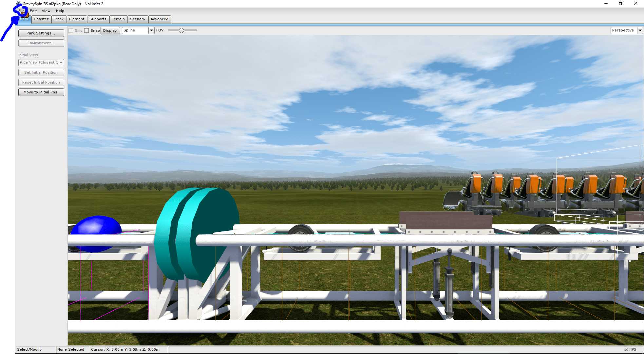
Task: Switch to the Coaster tab
Action: coord(41,19)
